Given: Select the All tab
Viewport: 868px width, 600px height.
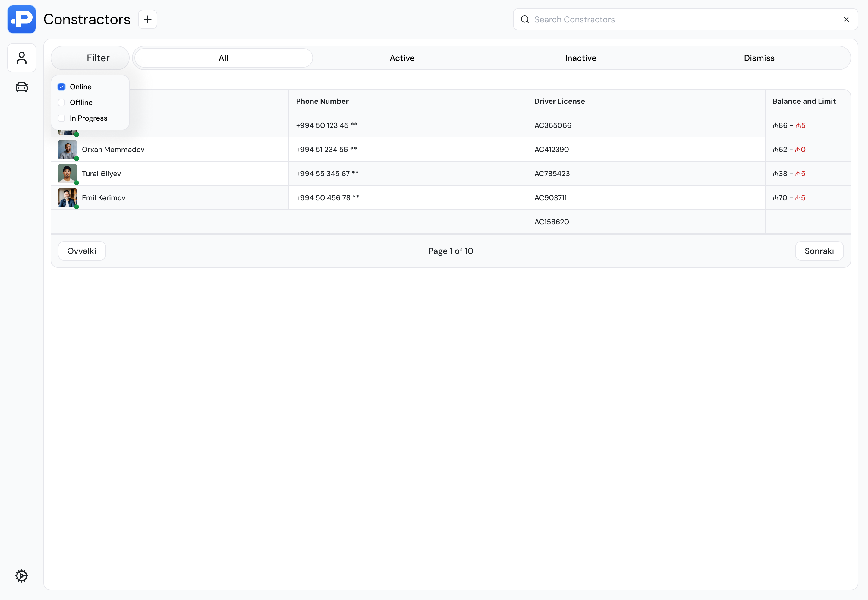Looking at the screenshot, I should click(223, 58).
